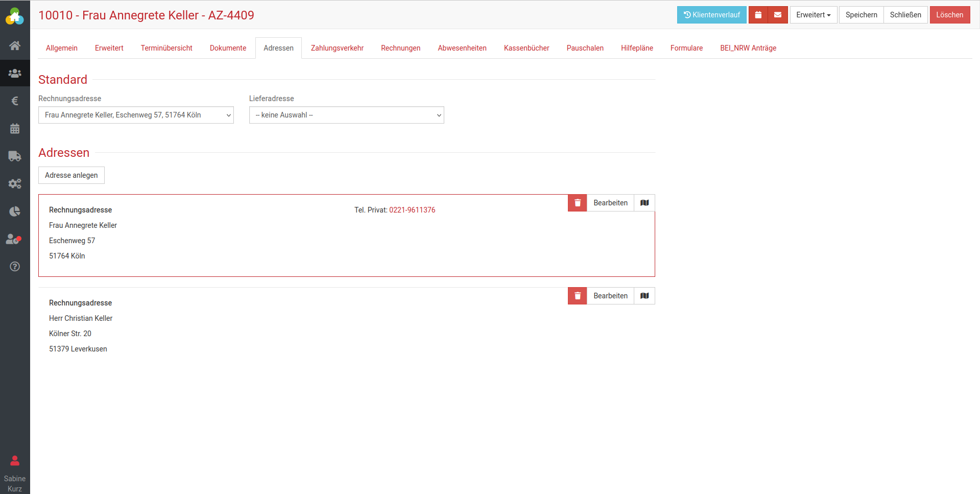Click the red envelope button in header

777,15
